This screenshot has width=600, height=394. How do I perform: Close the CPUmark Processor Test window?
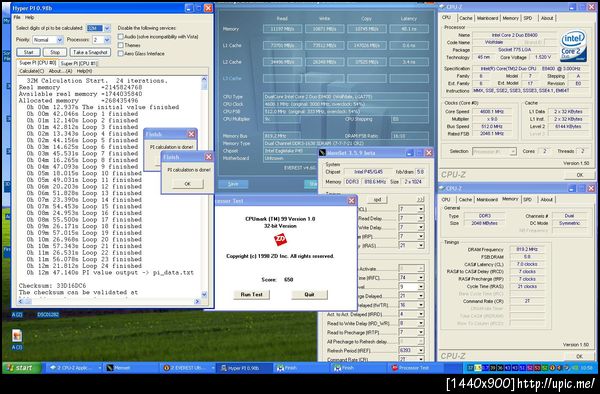[351, 201]
